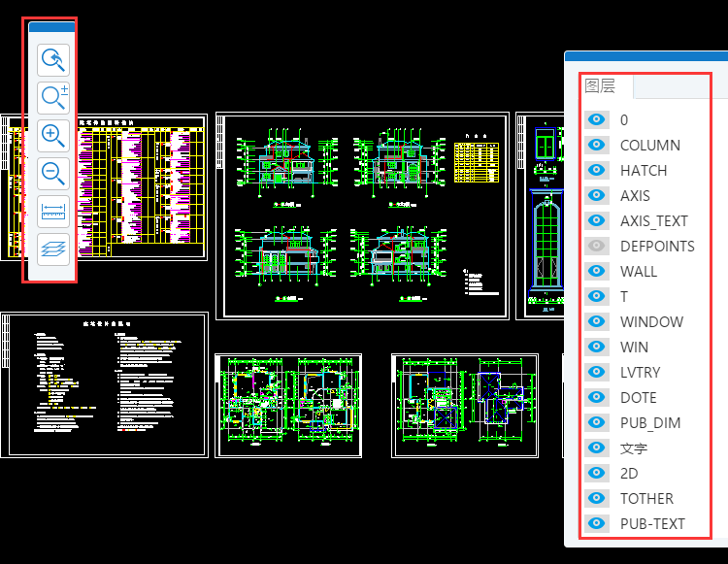Select the WALL layer name
Viewport: 728px width, 564px height.
pyautogui.click(x=639, y=272)
